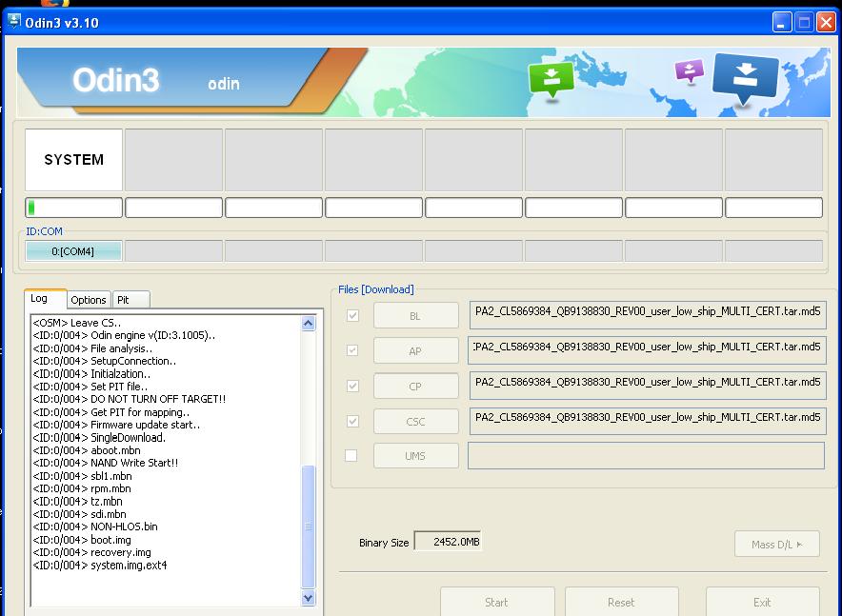Viewport: 842px width, 616px height.
Task: Click the 'boot.img' log line
Action: coord(82,540)
